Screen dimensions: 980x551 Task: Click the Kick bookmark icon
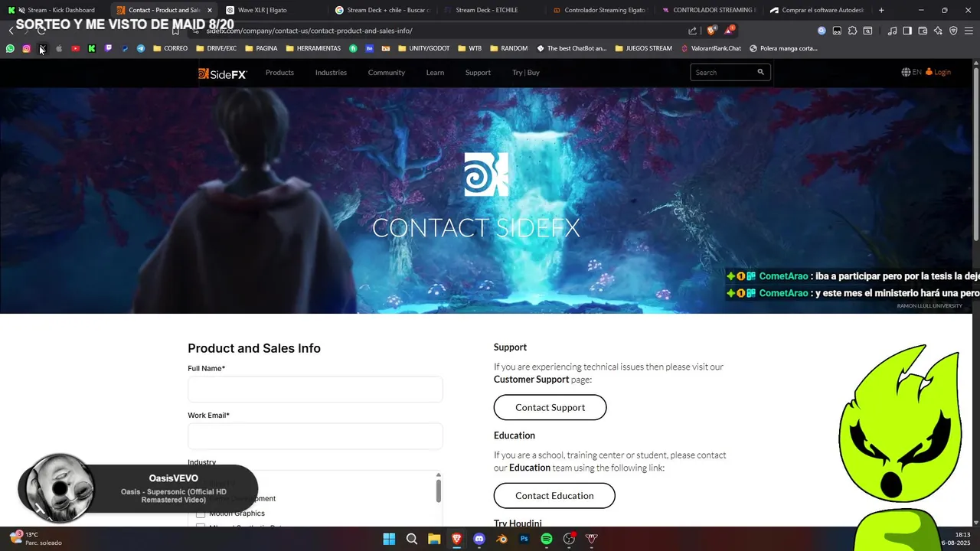click(92, 48)
